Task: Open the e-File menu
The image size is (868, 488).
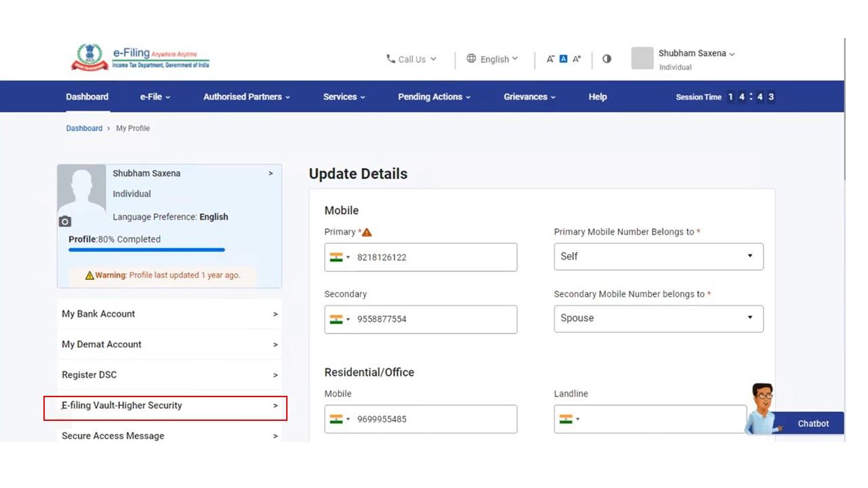Action: tap(155, 97)
